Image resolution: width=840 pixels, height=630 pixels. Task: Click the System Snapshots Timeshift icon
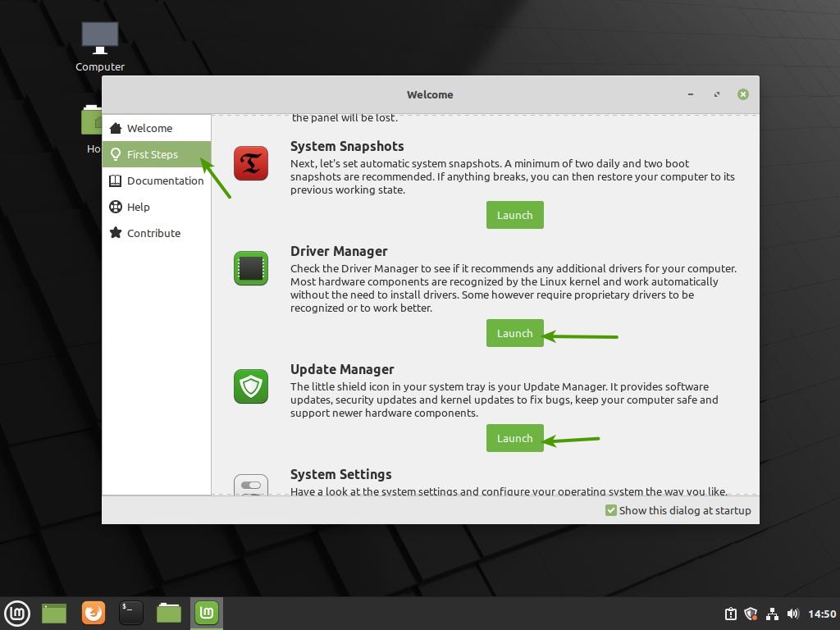pos(251,163)
